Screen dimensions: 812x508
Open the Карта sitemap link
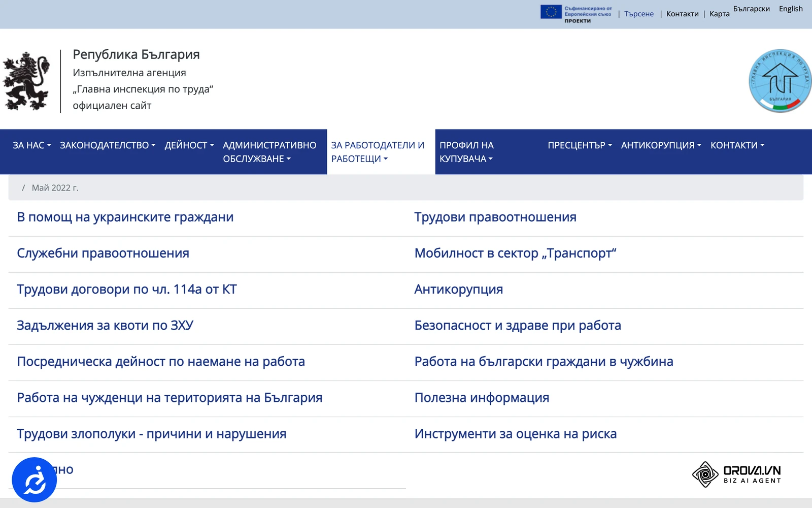coord(719,14)
